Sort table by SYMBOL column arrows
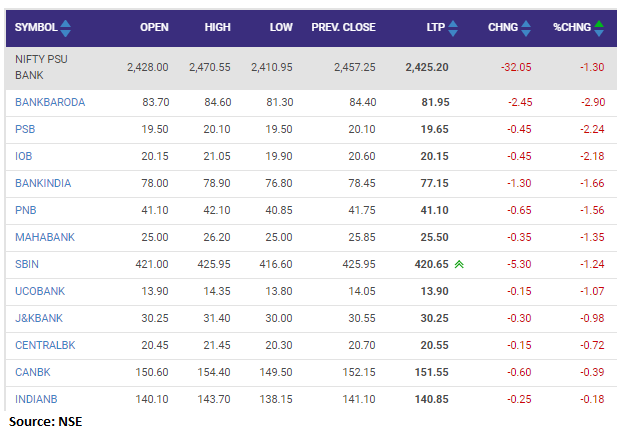Screen dimensions: 617x430 (x=66, y=27)
